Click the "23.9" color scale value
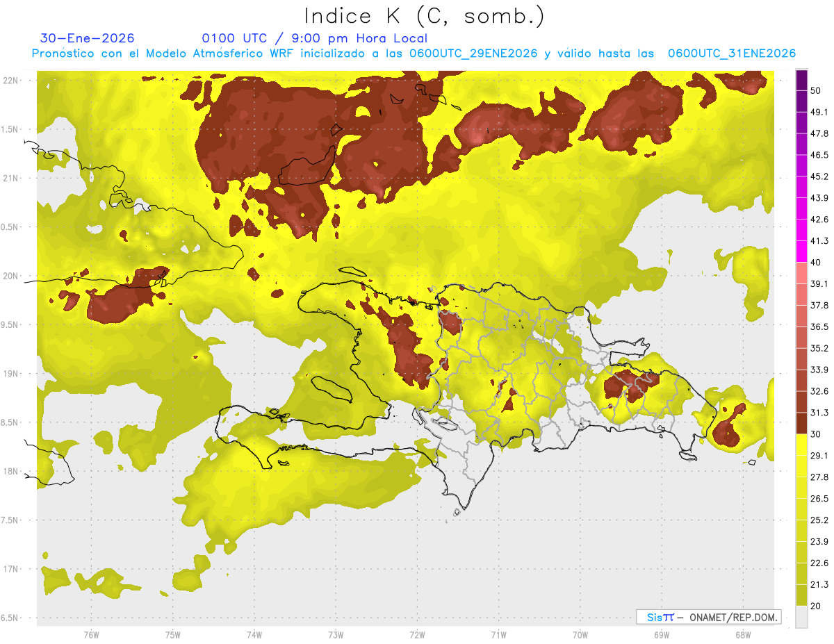The width and height of the screenshot is (834, 644). 819,542
